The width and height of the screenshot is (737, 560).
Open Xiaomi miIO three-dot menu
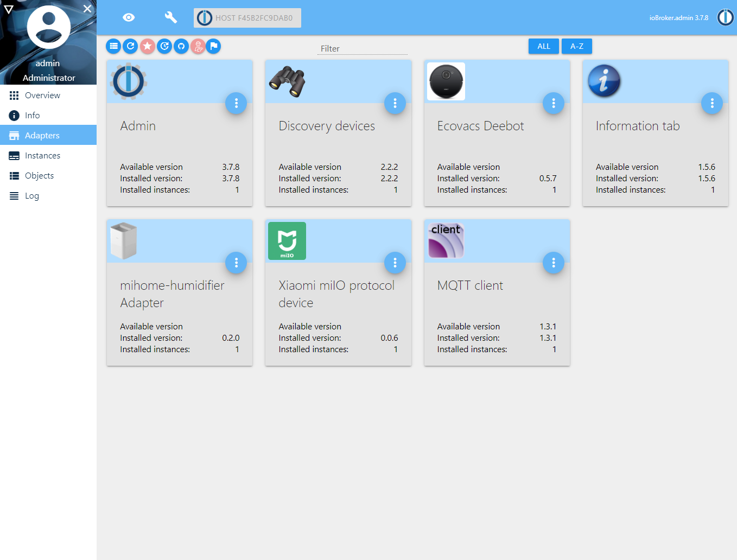pos(395,263)
